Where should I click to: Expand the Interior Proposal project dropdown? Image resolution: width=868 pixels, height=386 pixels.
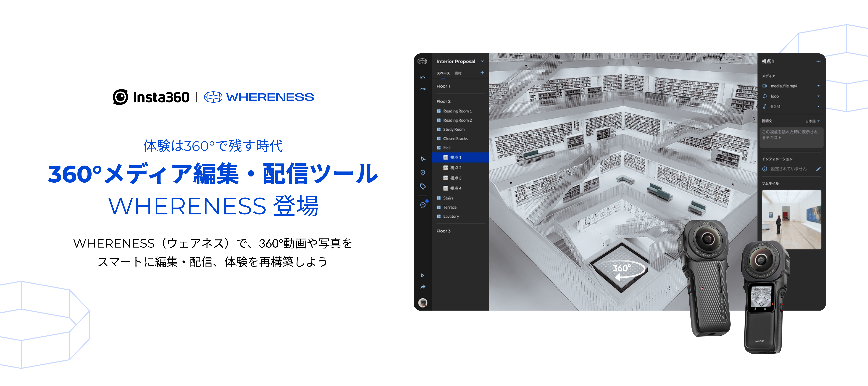tap(482, 61)
